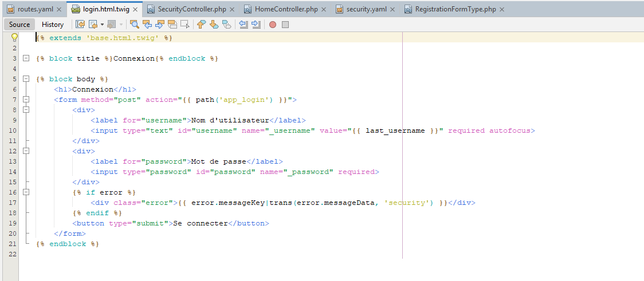Click the lightbulb hint on line 1
644x281 pixels.
pos(14,37)
